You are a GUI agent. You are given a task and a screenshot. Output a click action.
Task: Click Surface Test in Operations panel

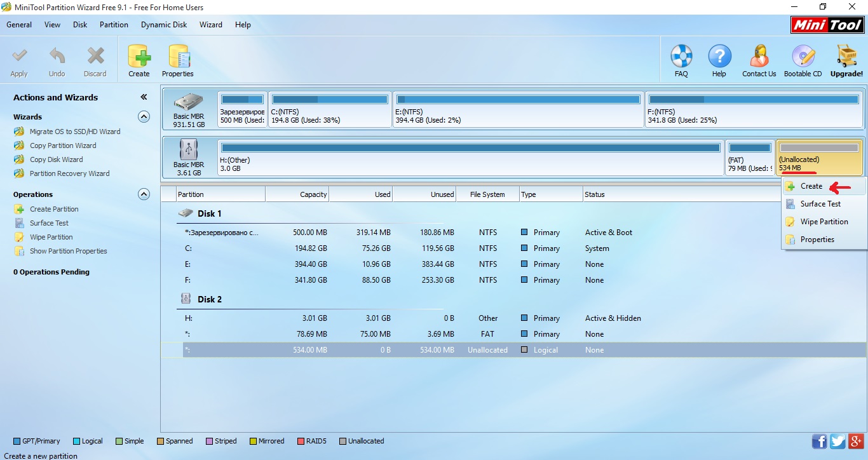click(49, 223)
